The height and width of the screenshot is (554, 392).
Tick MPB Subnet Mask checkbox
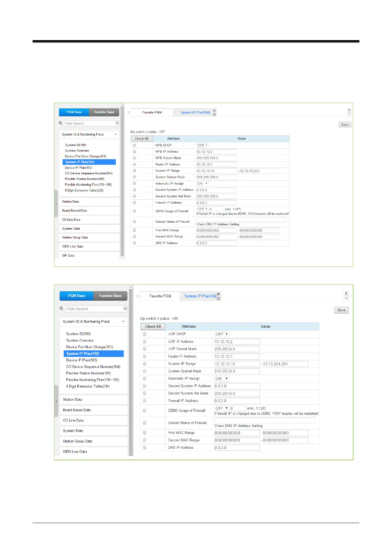[134, 158]
